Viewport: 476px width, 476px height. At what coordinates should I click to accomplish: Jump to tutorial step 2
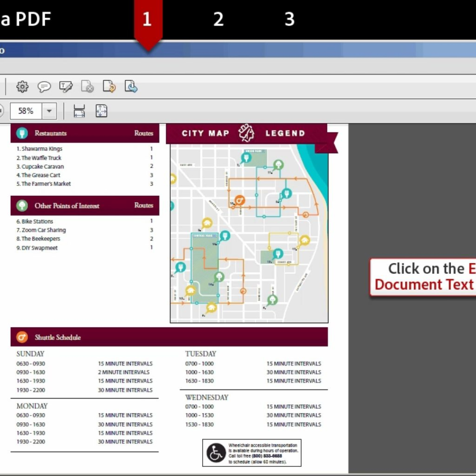click(x=218, y=20)
